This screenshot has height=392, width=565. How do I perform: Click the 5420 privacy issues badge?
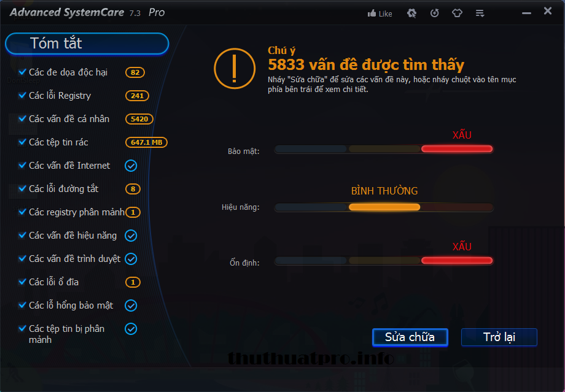click(139, 119)
